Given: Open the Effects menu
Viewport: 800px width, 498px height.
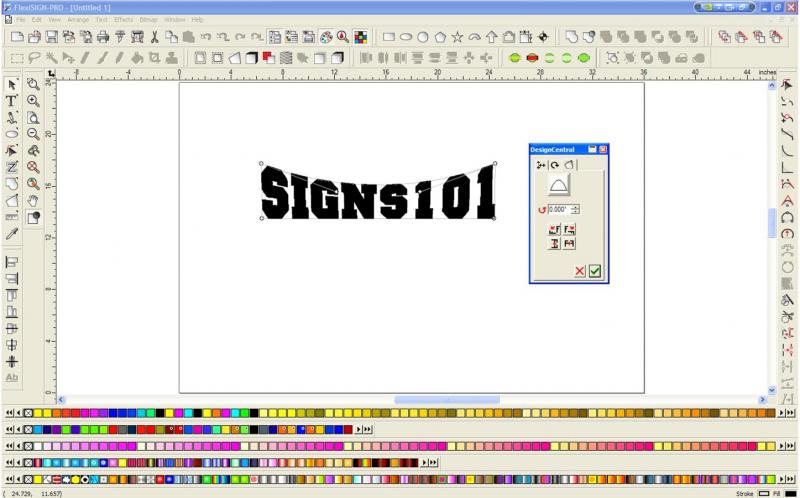Looking at the screenshot, I should coord(123,19).
